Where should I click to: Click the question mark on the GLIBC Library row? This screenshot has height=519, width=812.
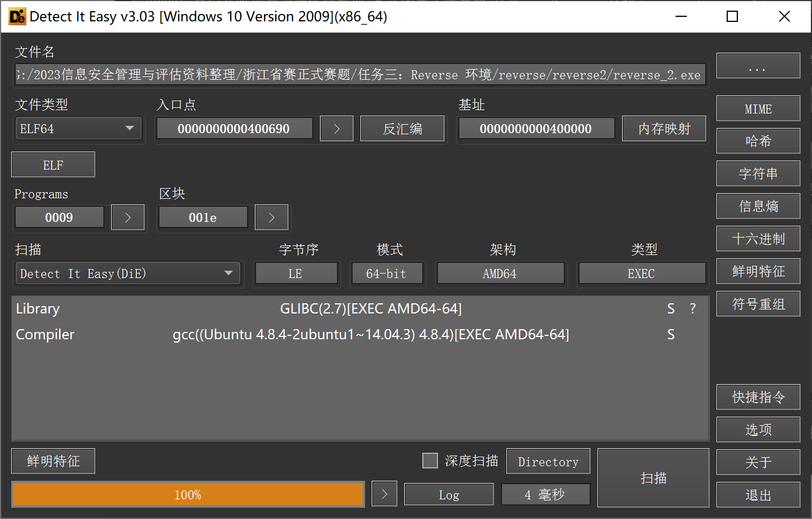692,308
